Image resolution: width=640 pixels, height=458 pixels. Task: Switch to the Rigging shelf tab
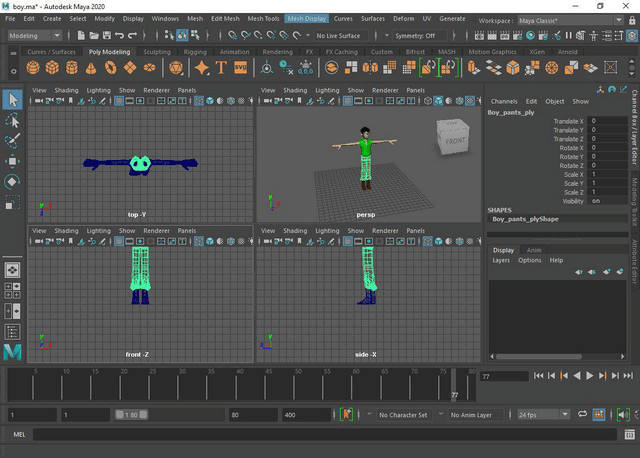tap(195, 52)
